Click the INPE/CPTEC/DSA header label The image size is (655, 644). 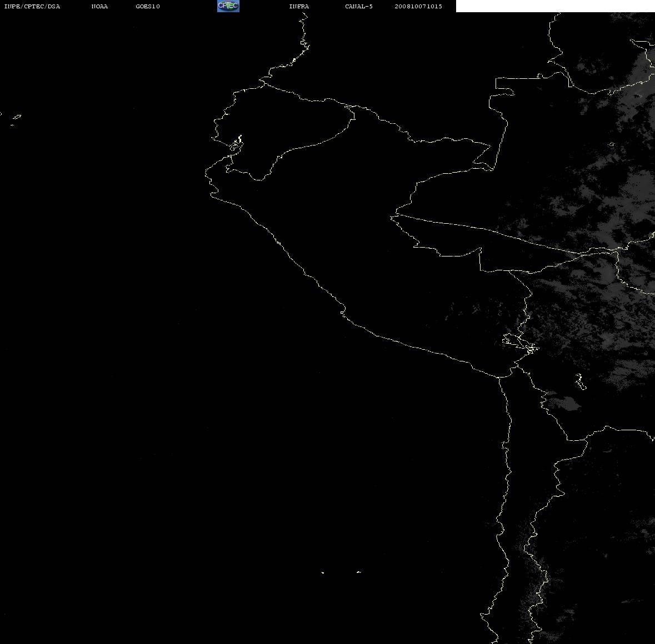pyautogui.click(x=32, y=6)
